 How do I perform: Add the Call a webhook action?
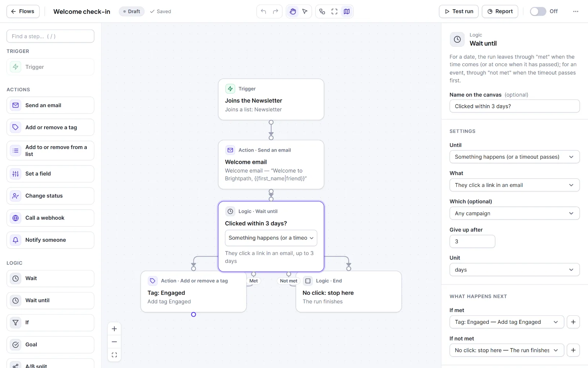click(50, 218)
